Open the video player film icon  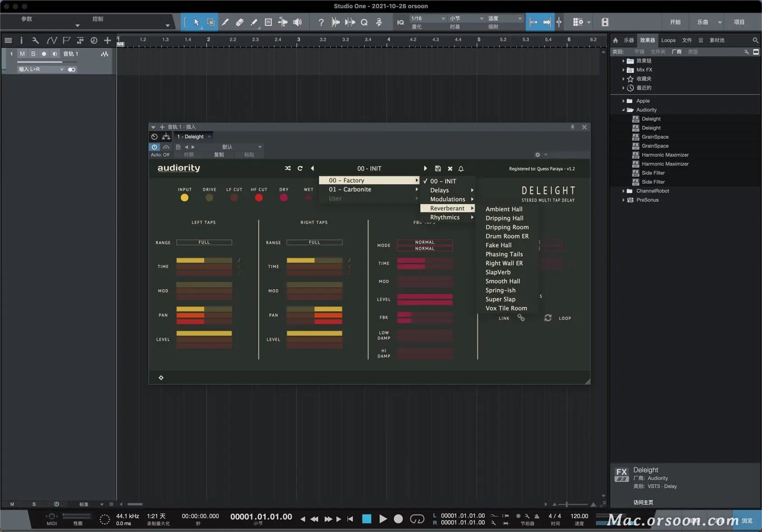tap(605, 22)
